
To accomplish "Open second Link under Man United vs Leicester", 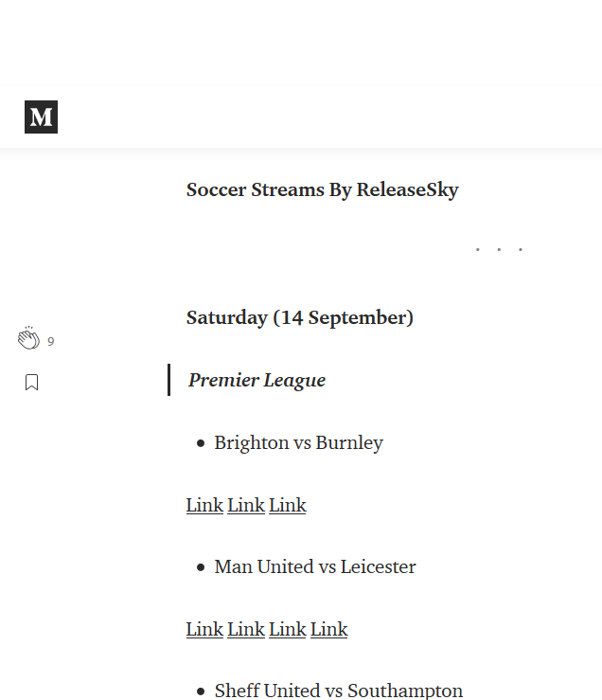I will pos(246,630).
